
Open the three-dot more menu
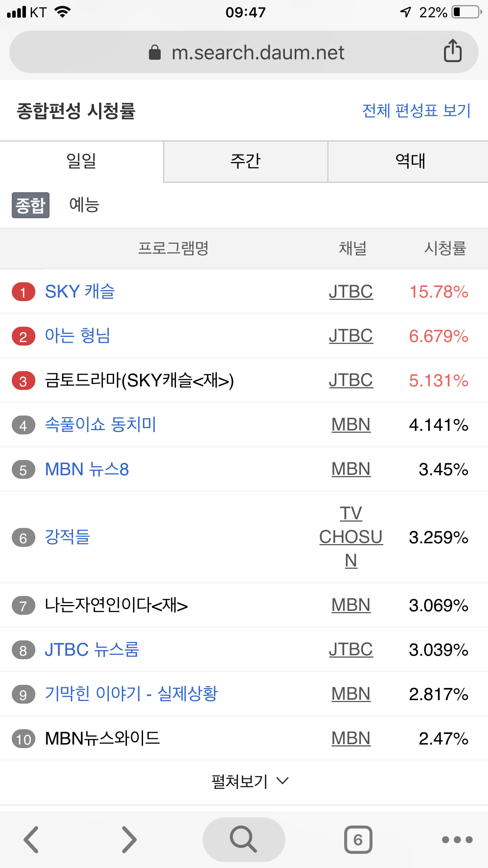[457, 839]
